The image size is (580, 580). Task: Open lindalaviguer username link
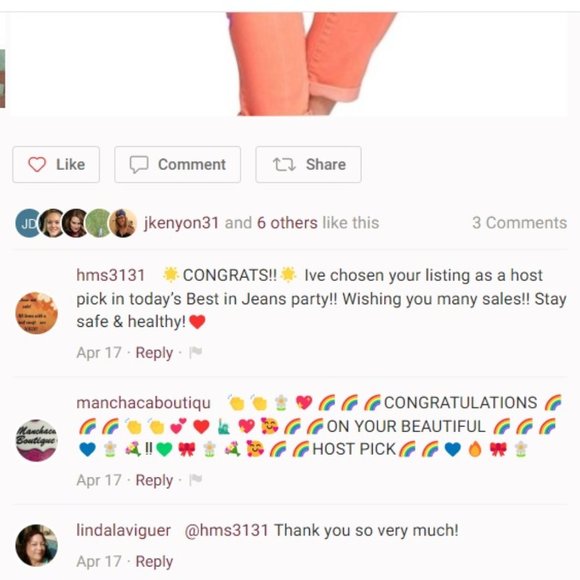click(x=124, y=530)
